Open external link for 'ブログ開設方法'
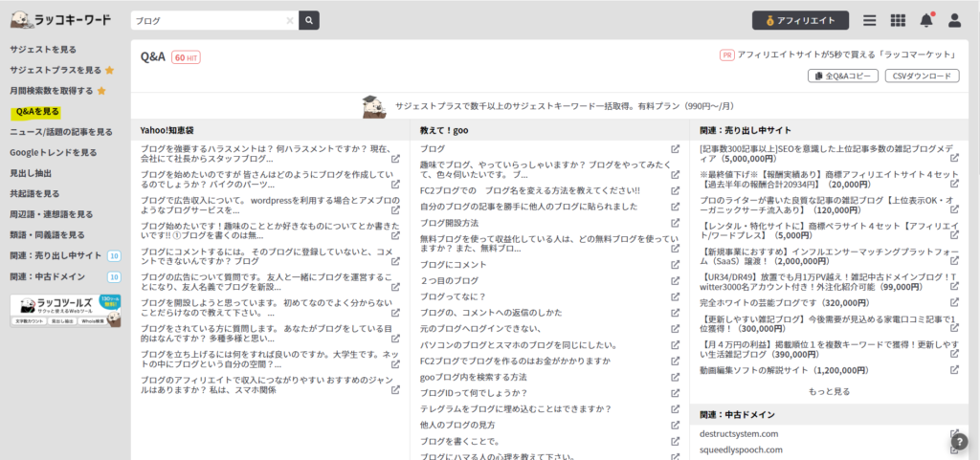The height and width of the screenshot is (460, 980). [675, 223]
